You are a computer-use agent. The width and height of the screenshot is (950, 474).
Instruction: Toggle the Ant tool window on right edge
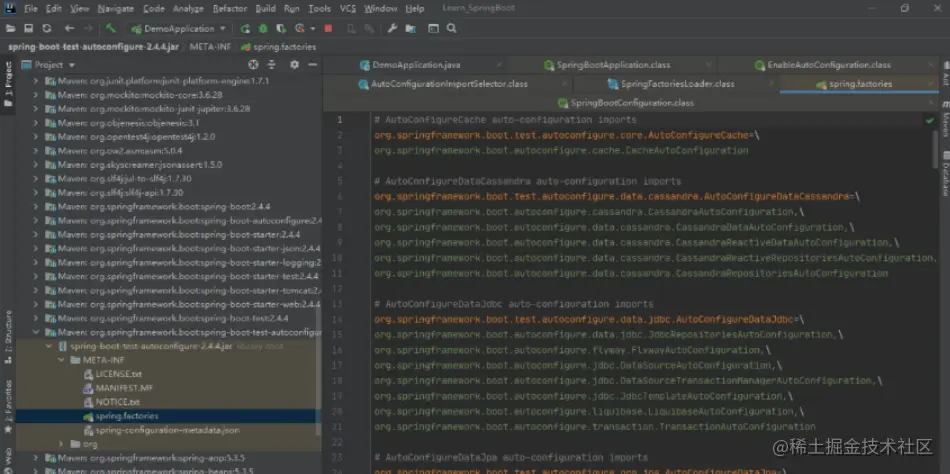click(x=945, y=73)
